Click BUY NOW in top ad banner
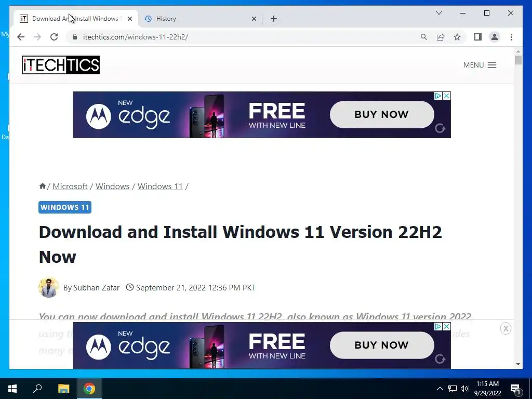532x399 pixels. pyautogui.click(x=382, y=114)
